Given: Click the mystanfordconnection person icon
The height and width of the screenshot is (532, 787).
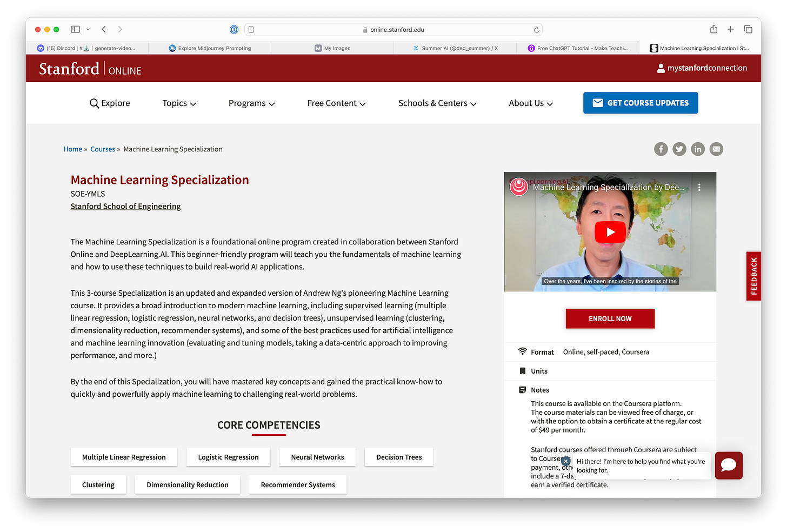Looking at the screenshot, I should tap(661, 68).
